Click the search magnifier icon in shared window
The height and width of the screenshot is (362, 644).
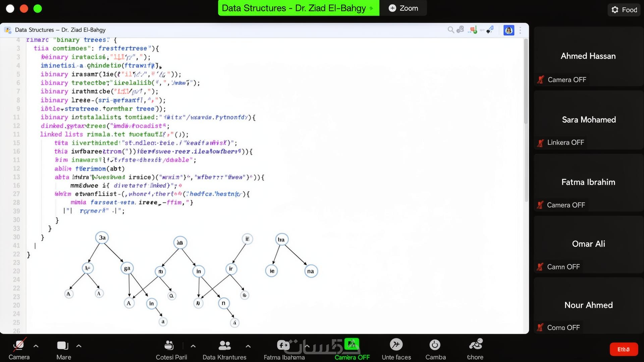(x=450, y=30)
